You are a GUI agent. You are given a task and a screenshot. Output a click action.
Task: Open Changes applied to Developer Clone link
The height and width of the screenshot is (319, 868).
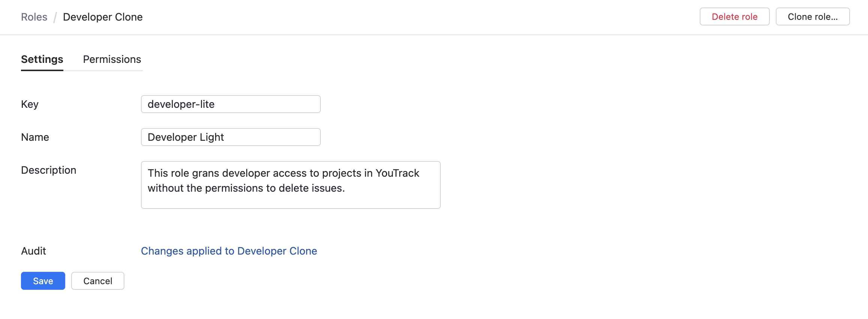coord(229,251)
